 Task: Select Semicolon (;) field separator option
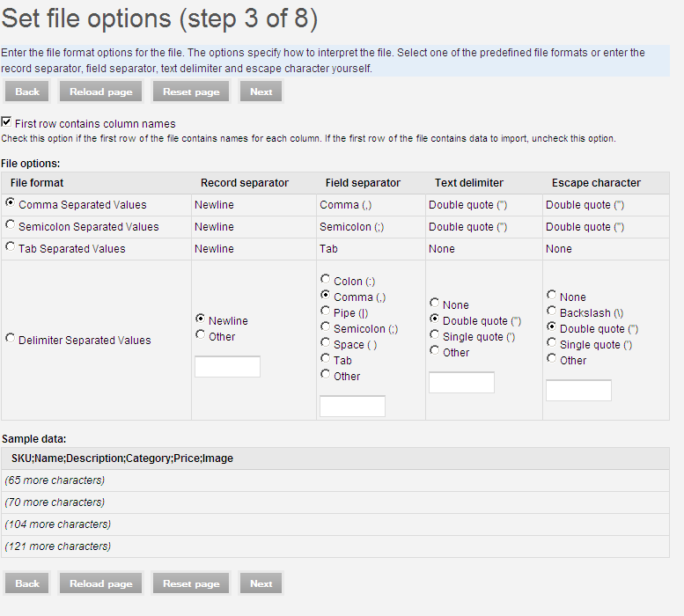click(x=326, y=327)
